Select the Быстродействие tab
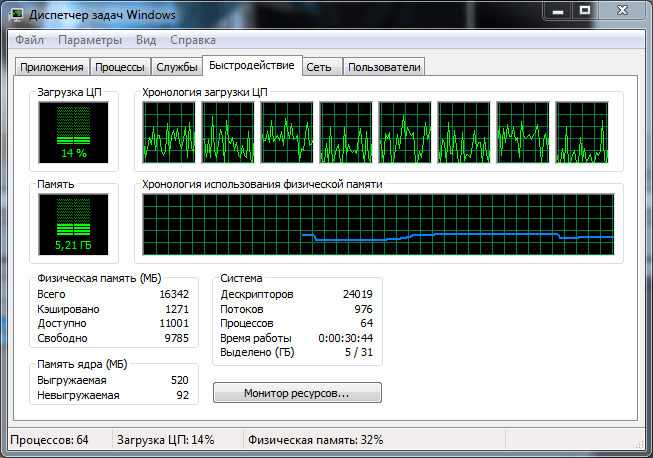 pos(252,65)
